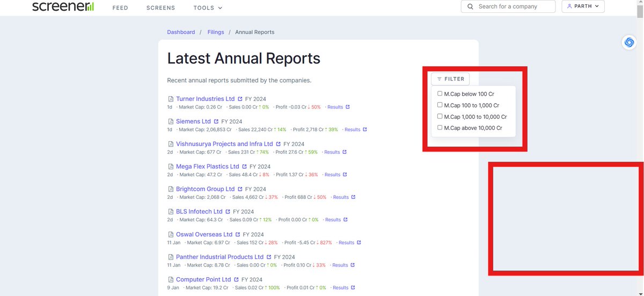This screenshot has width=644, height=296.
Task: Click the PDF icon beside Siemens Ltd
Action: (x=171, y=122)
